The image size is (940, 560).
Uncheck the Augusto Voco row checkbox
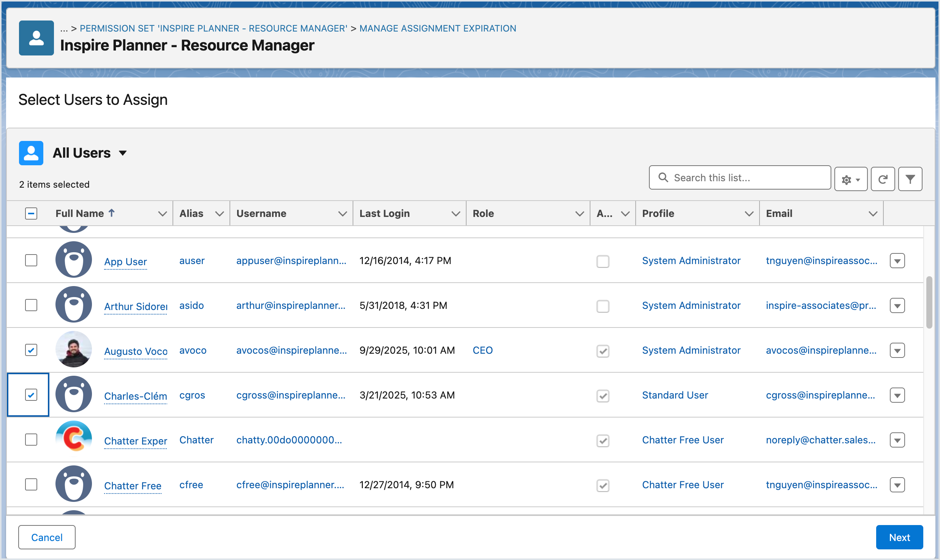31,350
